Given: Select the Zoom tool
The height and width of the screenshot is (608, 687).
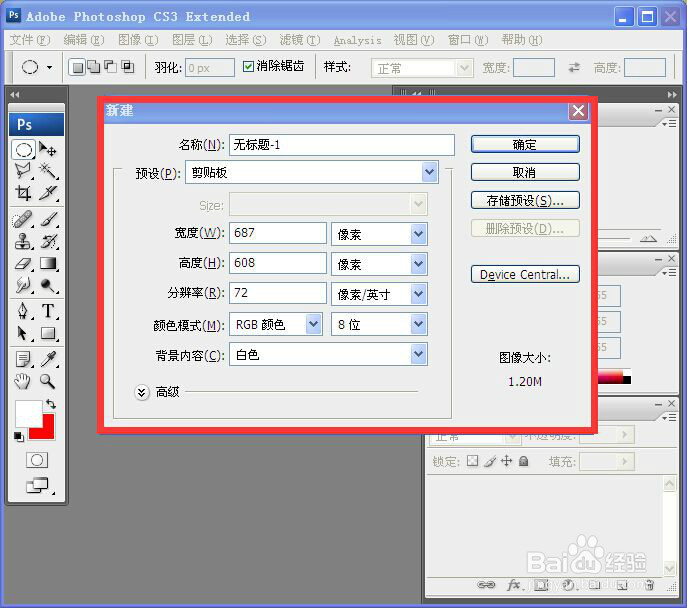Looking at the screenshot, I should pyautogui.click(x=47, y=382).
